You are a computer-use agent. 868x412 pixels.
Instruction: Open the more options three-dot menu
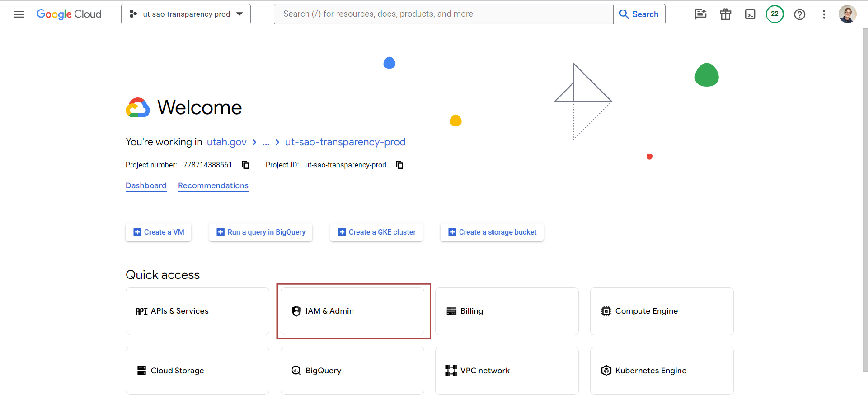(x=824, y=14)
